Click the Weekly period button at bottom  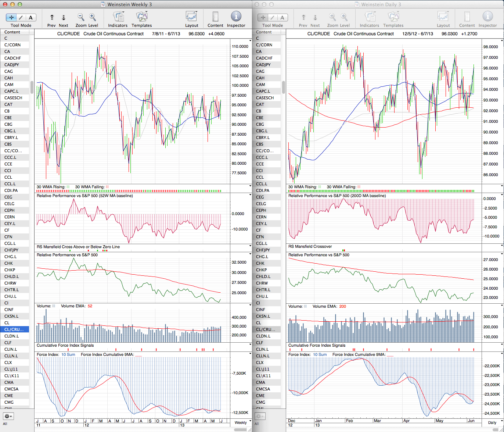(241, 422)
